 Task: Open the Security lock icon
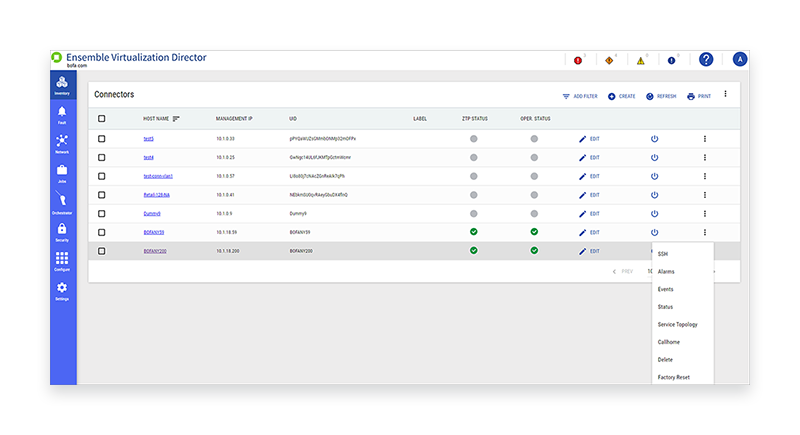tap(62, 231)
